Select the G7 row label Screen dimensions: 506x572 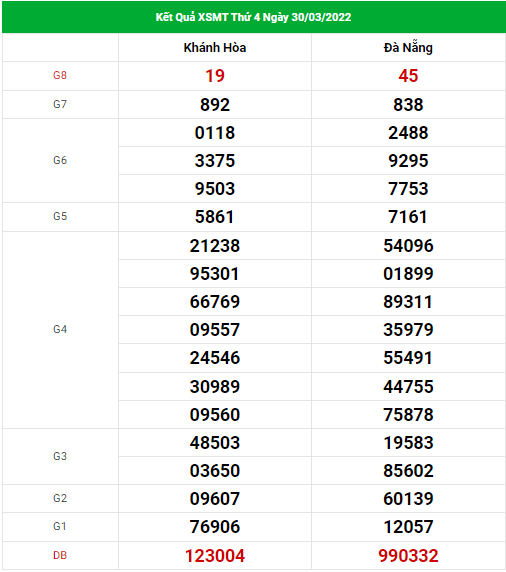[60, 104]
